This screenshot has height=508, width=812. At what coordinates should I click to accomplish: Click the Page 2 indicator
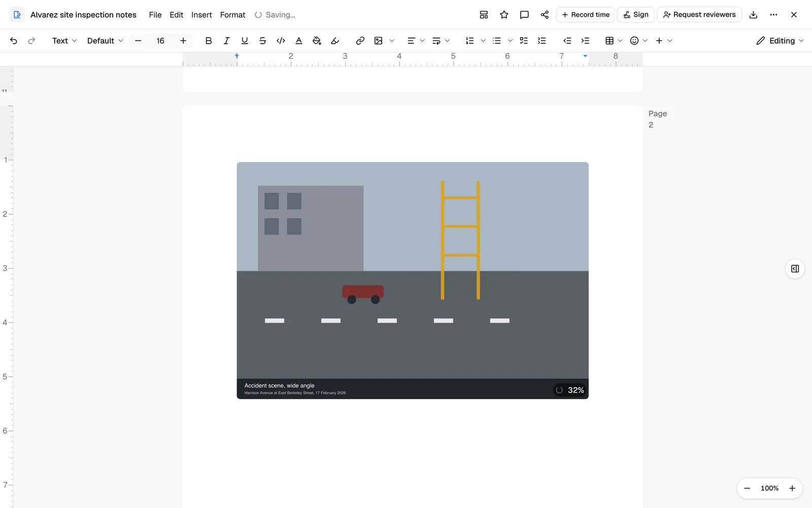coord(658,119)
